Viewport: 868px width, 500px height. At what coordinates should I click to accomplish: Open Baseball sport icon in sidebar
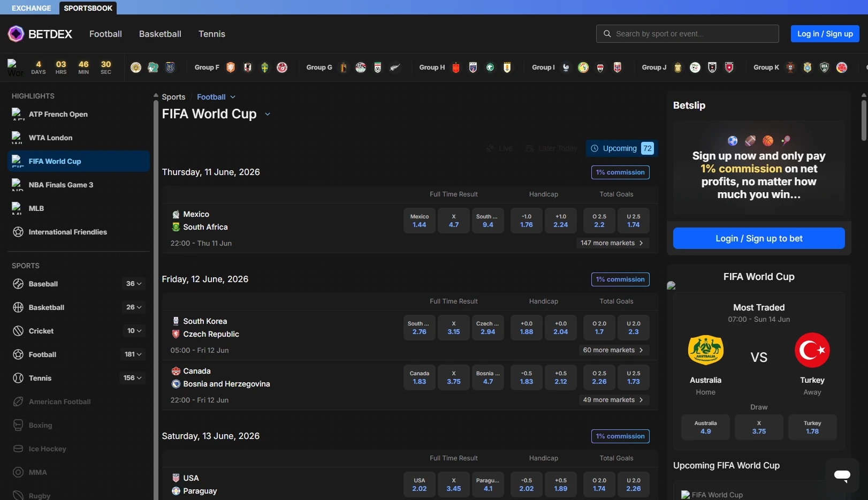pos(18,284)
